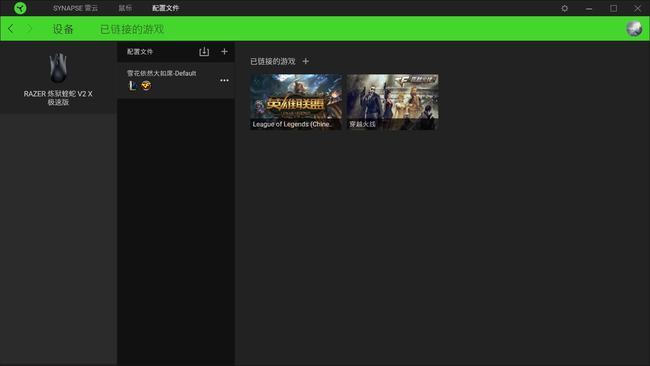Open the 已链接的游戏 sub-tab
This screenshot has height=366, width=650.
click(x=132, y=29)
